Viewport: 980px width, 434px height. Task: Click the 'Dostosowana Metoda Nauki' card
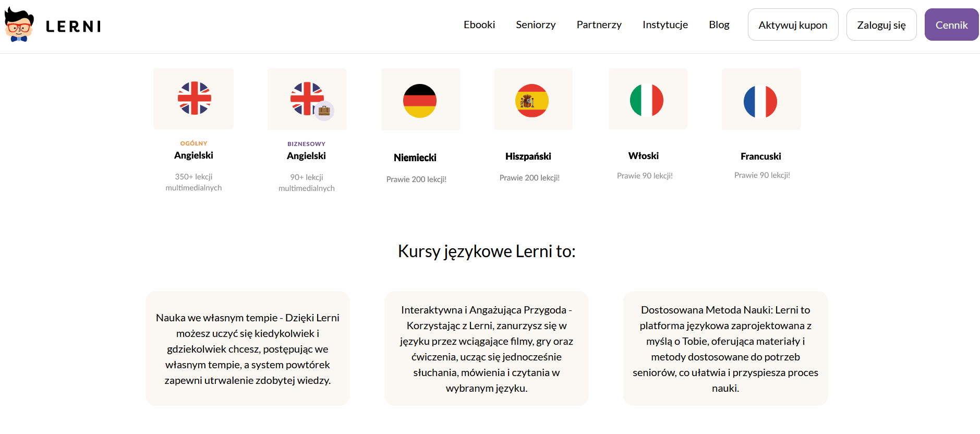725,348
